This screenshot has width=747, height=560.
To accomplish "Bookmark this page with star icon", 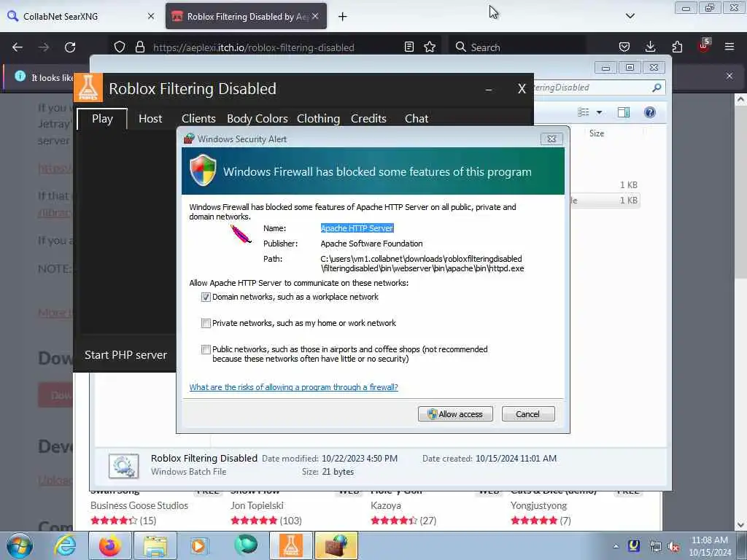I will pyautogui.click(x=430, y=47).
